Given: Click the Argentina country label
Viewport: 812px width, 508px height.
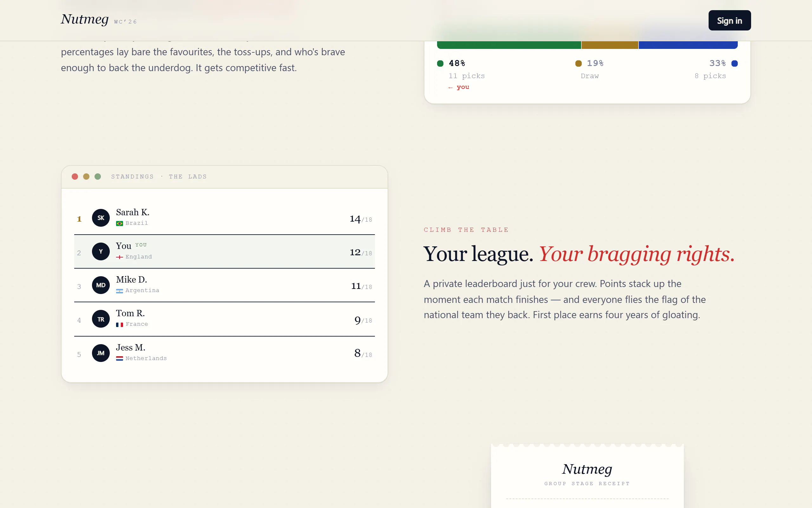Looking at the screenshot, I should 142,291.
